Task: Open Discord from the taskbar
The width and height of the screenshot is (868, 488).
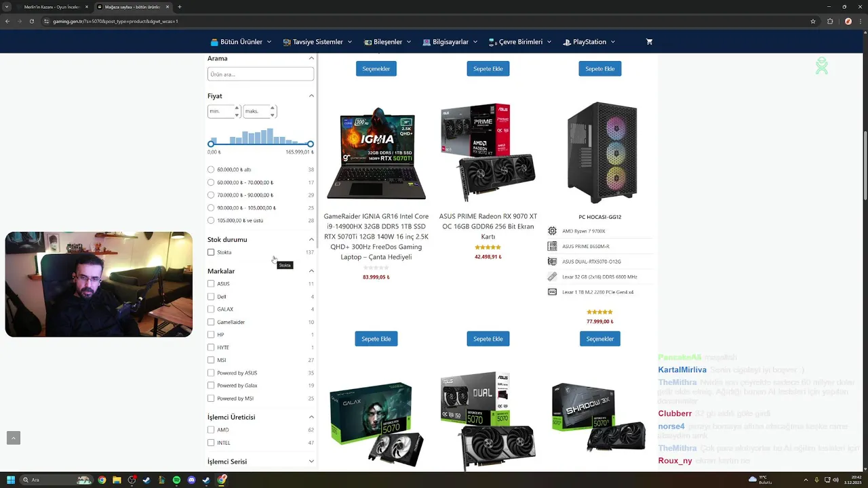Action: tap(191, 480)
